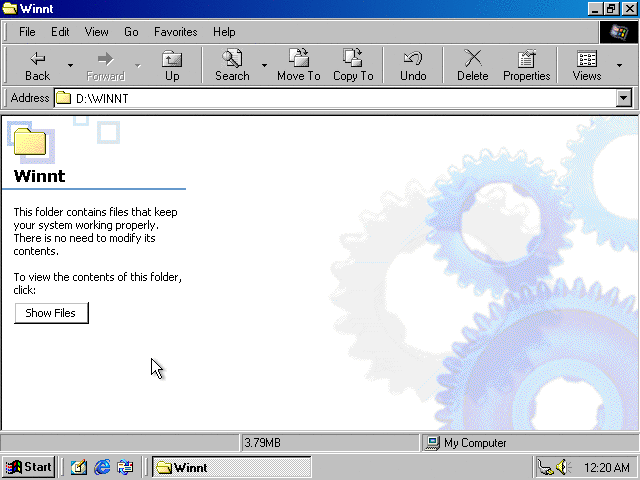Screen dimensions: 640x480
Task: Expand the Address bar dropdown list
Action: (x=624, y=98)
